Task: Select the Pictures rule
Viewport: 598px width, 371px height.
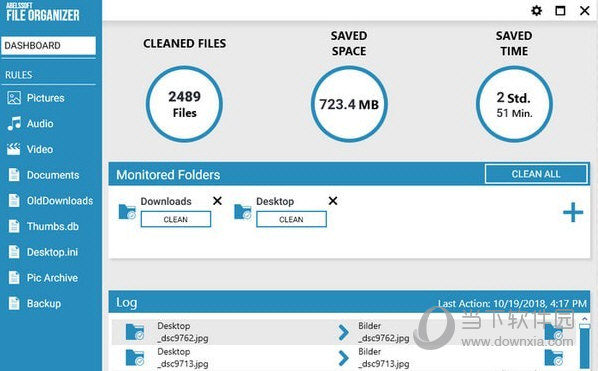Action: [x=45, y=98]
